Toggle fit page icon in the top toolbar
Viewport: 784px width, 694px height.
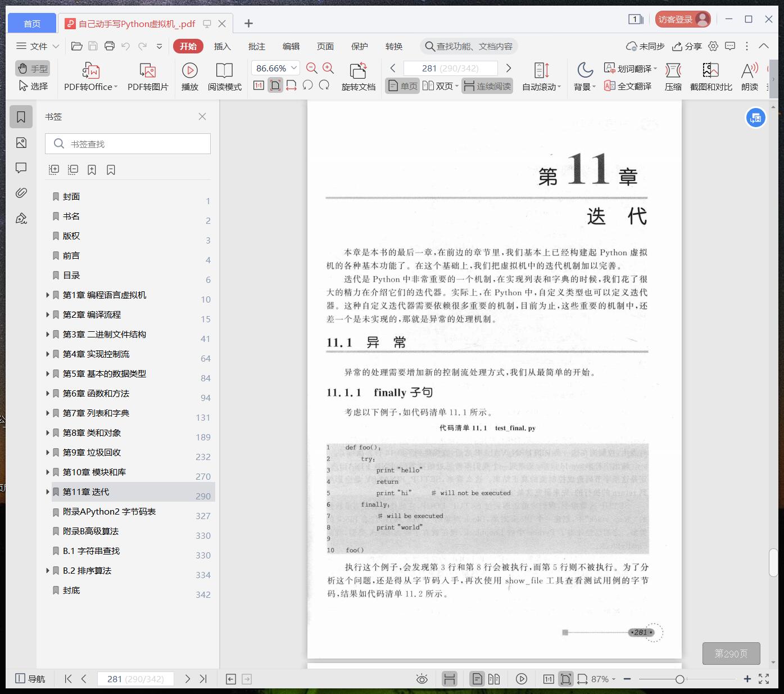(x=275, y=85)
